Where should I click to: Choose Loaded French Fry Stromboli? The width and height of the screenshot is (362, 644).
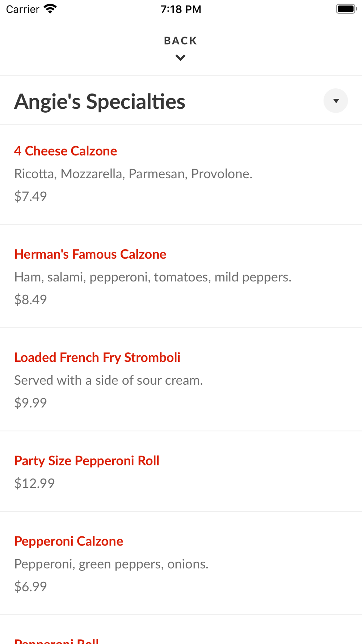pos(97,357)
